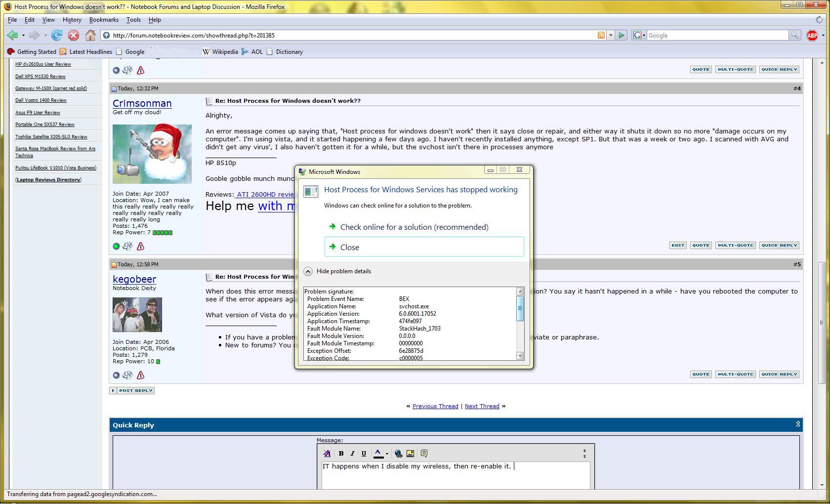Screen dimensions: 830x504
Task: Click the Adblock Plus ABP icon
Action: click(x=812, y=35)
